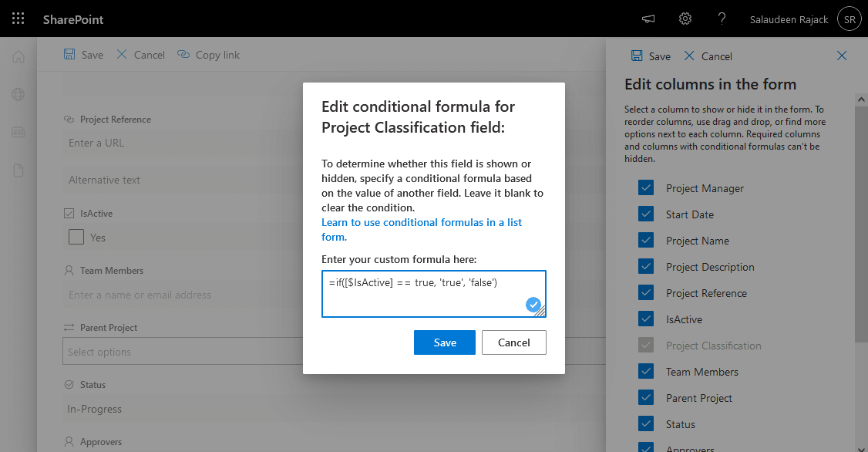Image resolution: width=868 pixels, height=452 pixels.
Task: Click the Copy link icon in the toolbar
Action: pos(183,54)
